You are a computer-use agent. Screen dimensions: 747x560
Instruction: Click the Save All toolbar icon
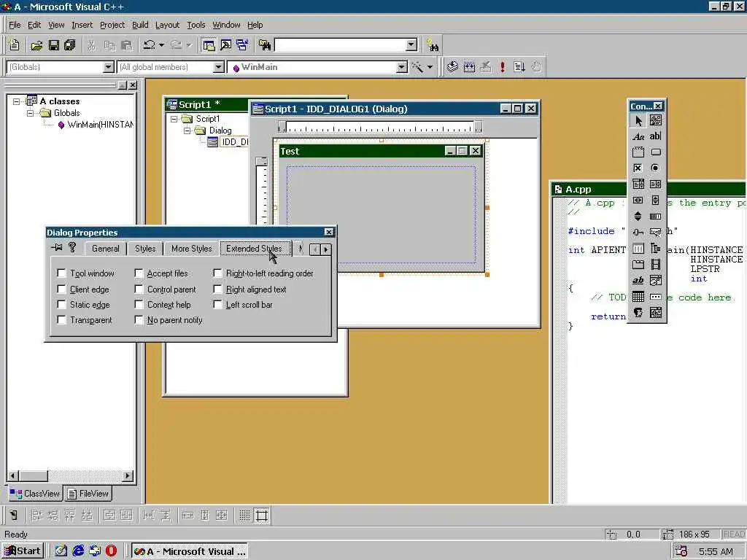click(x=70, y=45)
